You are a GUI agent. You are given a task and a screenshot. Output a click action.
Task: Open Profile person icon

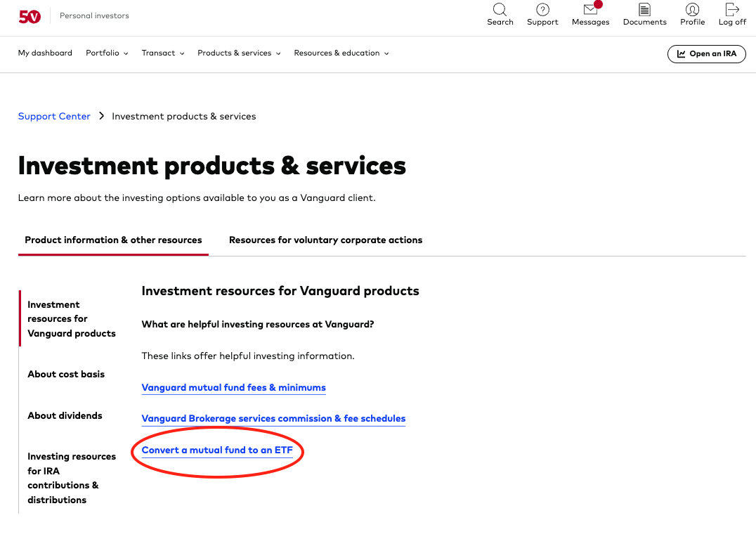tap(692, 9)
